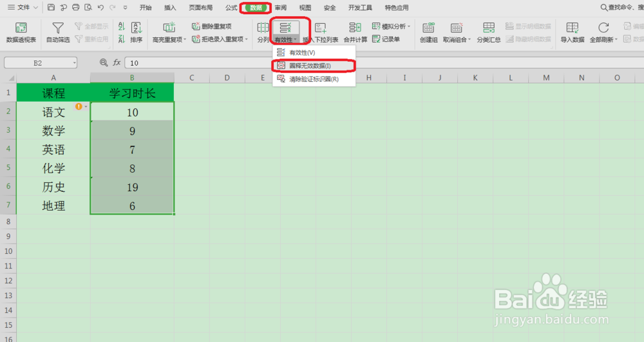The width and height of the screenshot is (644, 342).
Task: Click the fx insert function icon
Action: click(117, 62)
